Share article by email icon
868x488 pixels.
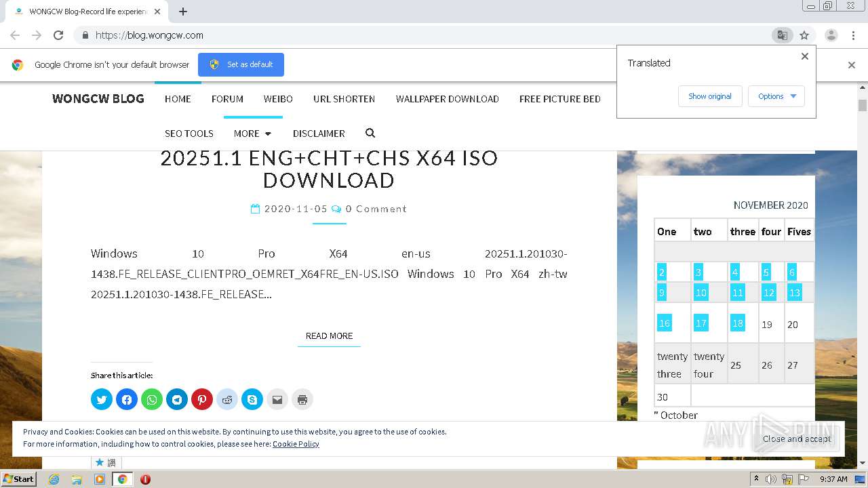[277, 399]
